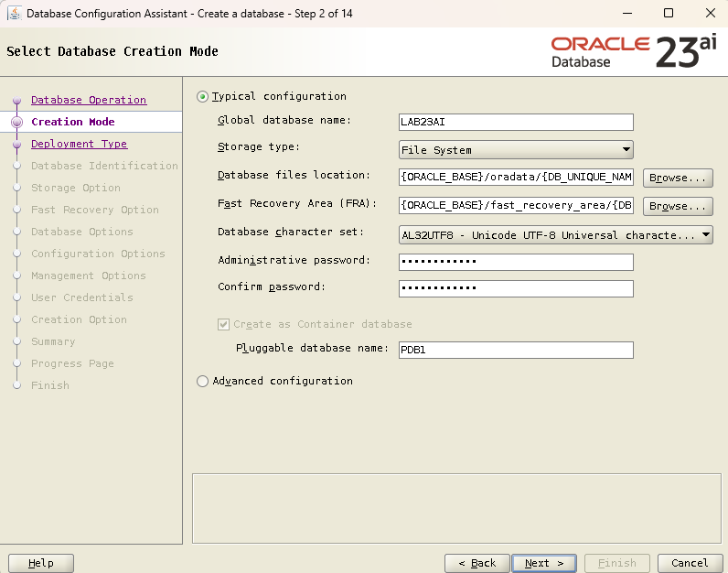Screen dimensions: 728x573
Task: Click Progress Page step
Action: click(72, 363)
